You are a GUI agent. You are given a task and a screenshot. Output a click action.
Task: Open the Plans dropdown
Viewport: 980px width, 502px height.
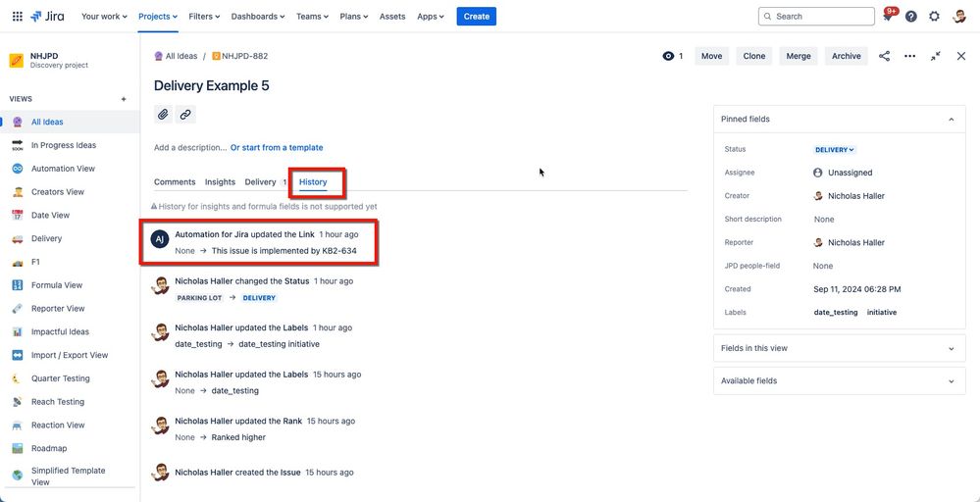tap(354, 17)
